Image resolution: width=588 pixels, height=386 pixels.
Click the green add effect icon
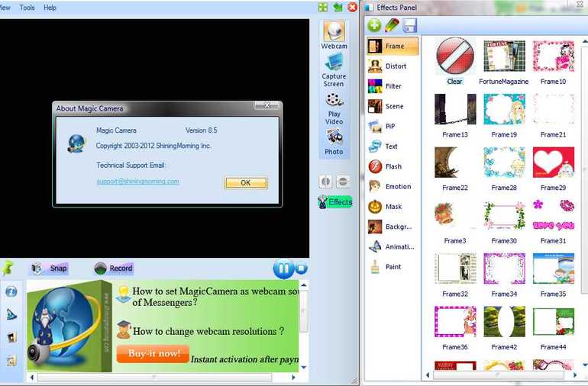pyautogui.click(x=374, y=25)
